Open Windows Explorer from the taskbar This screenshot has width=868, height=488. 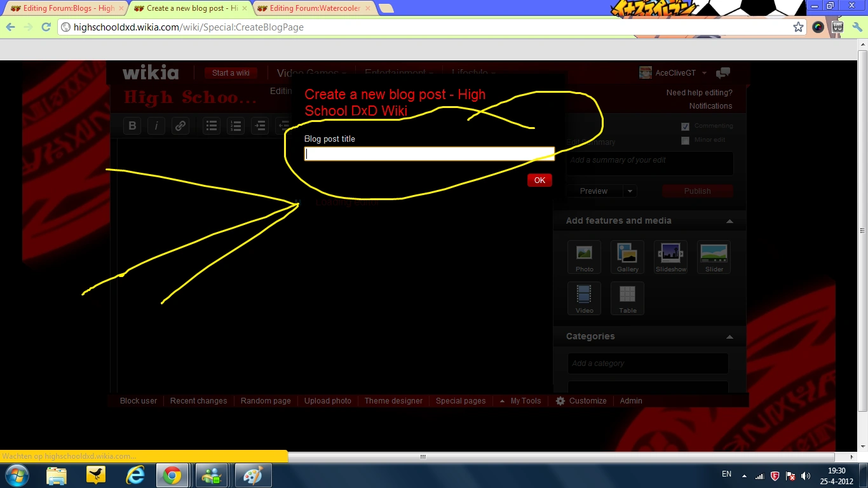tap(57, 475)
